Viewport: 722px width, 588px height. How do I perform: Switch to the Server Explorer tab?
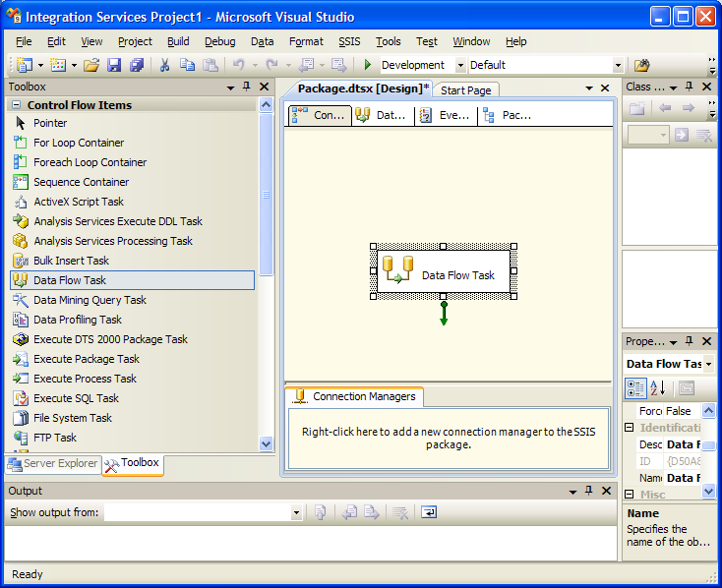point(53,463)
